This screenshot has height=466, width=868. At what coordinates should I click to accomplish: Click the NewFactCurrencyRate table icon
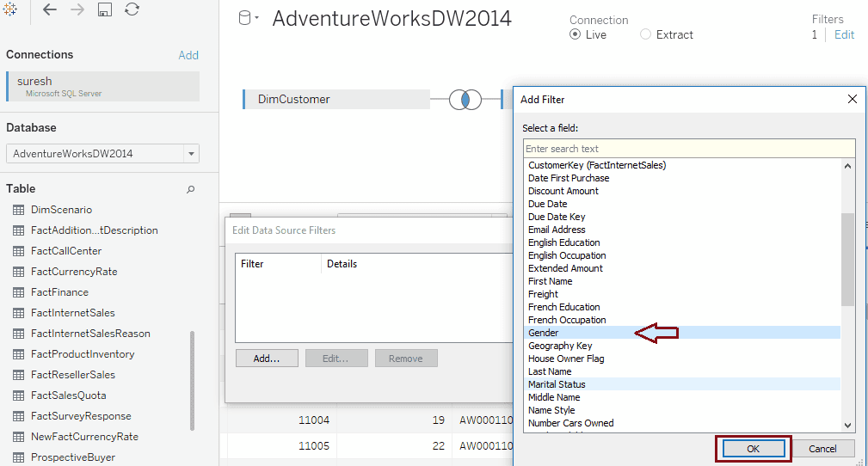[18, 437]
